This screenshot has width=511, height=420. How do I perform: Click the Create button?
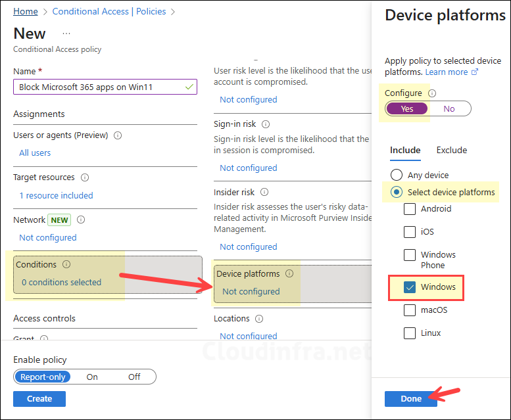pos(39,399)
